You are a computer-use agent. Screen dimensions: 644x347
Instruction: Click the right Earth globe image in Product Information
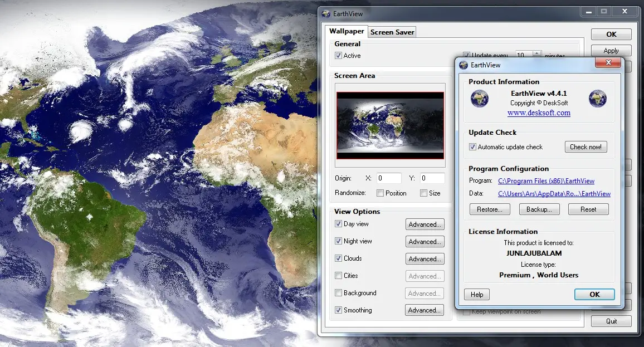click(x=598, y=99)
